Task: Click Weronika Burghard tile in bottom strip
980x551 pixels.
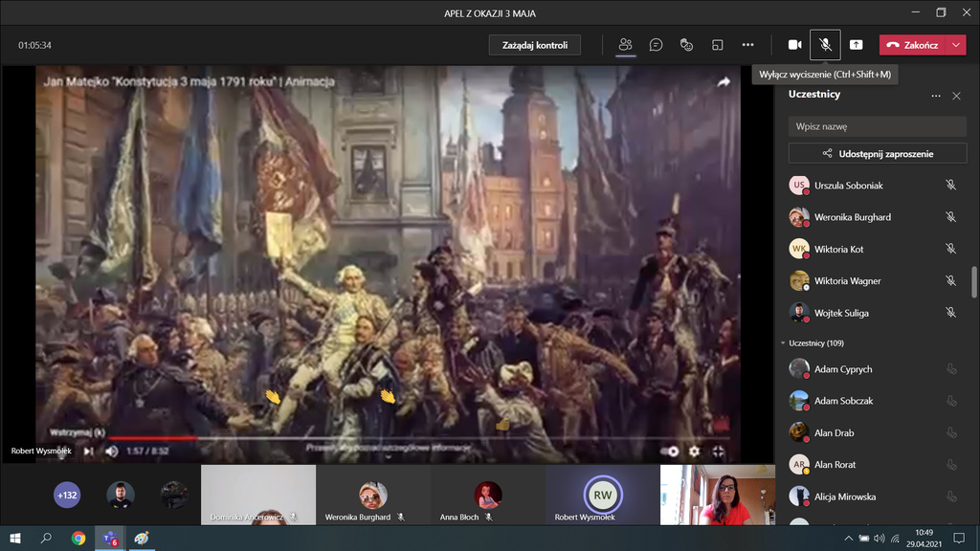Action: click(x=373, y=495)
